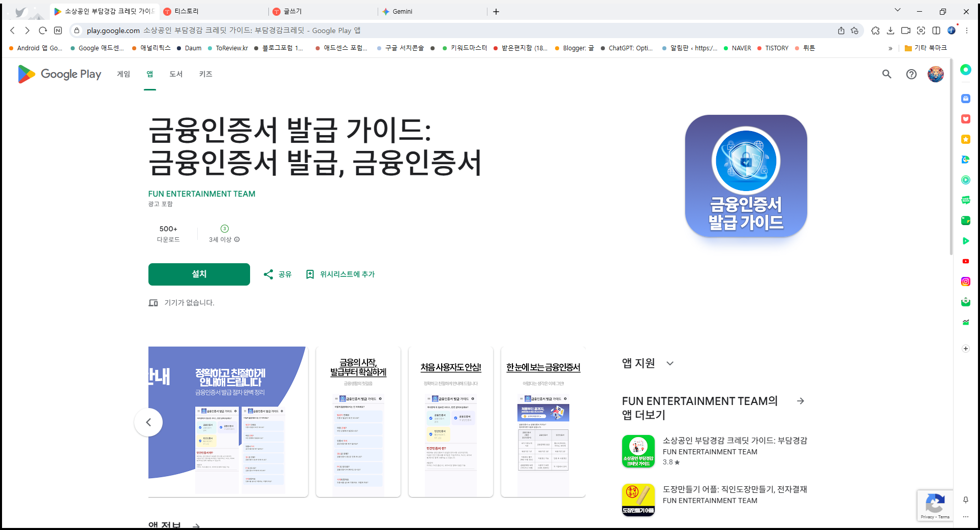This screenshot has height=530, width=980.
Task: Open Papago translator in the sidebar
Action: (x=966, y=160)
